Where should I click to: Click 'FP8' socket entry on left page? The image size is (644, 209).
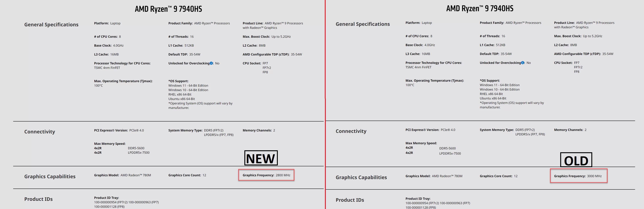click(265, 72)
